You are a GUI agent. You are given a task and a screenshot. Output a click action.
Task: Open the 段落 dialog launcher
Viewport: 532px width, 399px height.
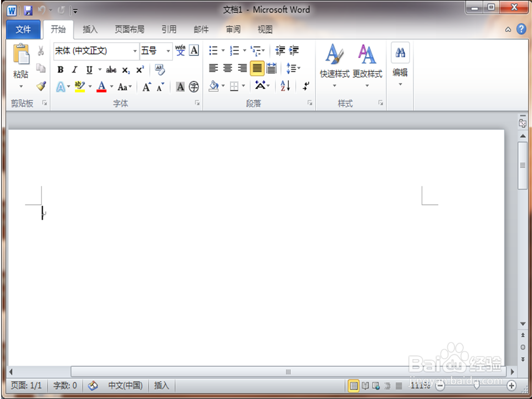(310, 103)
